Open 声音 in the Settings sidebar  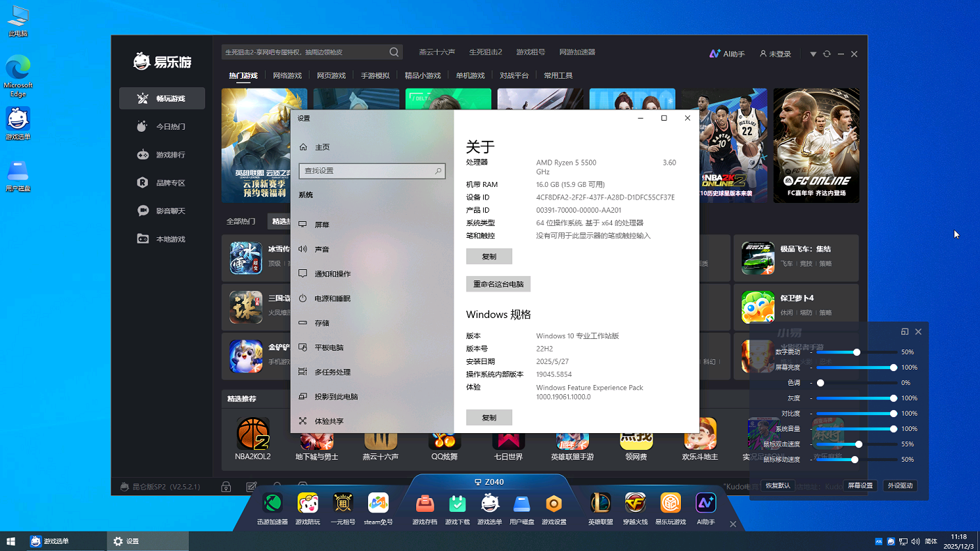pos(321,249)
